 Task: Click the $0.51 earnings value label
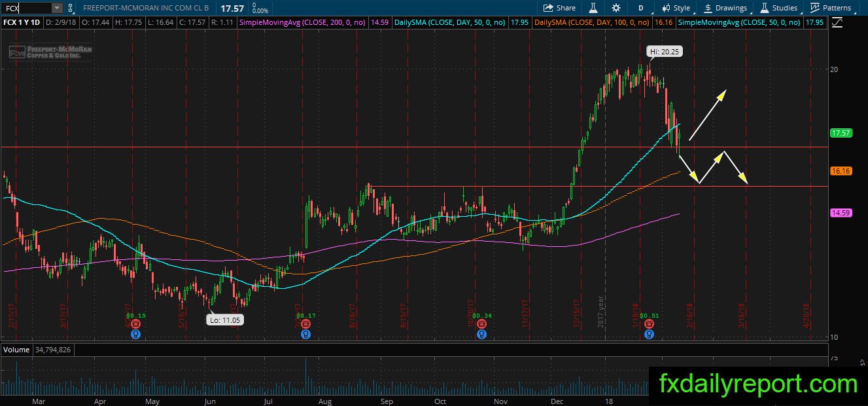649,316
